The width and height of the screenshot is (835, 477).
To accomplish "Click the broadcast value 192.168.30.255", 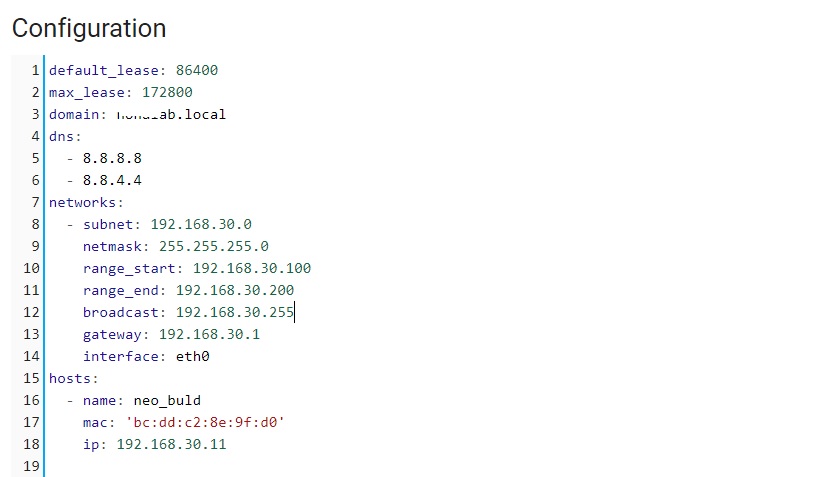I will click(x=235, y=312).
